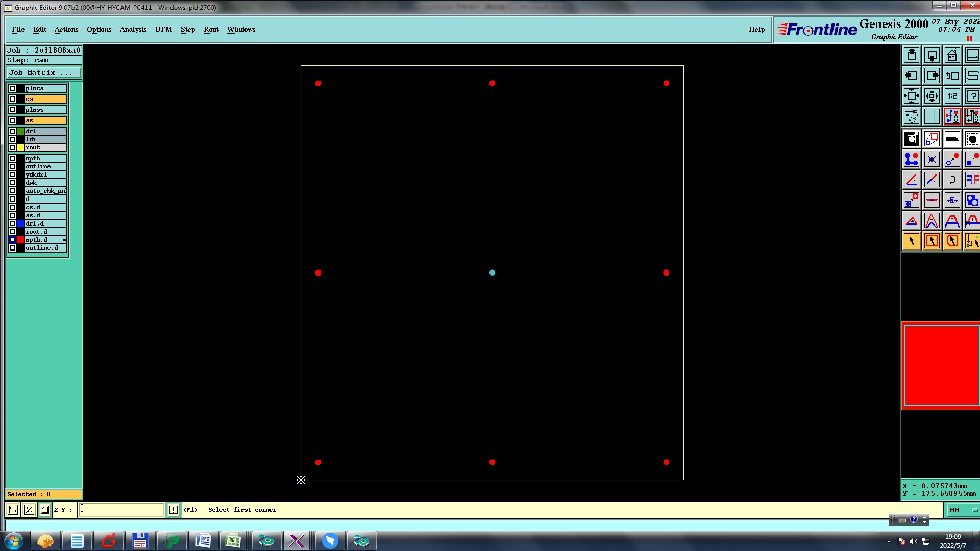Toggle the drl layer checkbox
Image resolution: width=980 pixels, height=551 pixels.
12,131
